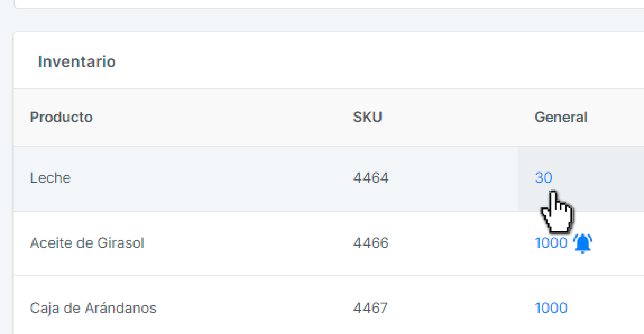The width and height of the screenshot is (644, 334).
Task: Click the bell alert icon beside Aceite de Girasol stock
Action: pos(583,243)
